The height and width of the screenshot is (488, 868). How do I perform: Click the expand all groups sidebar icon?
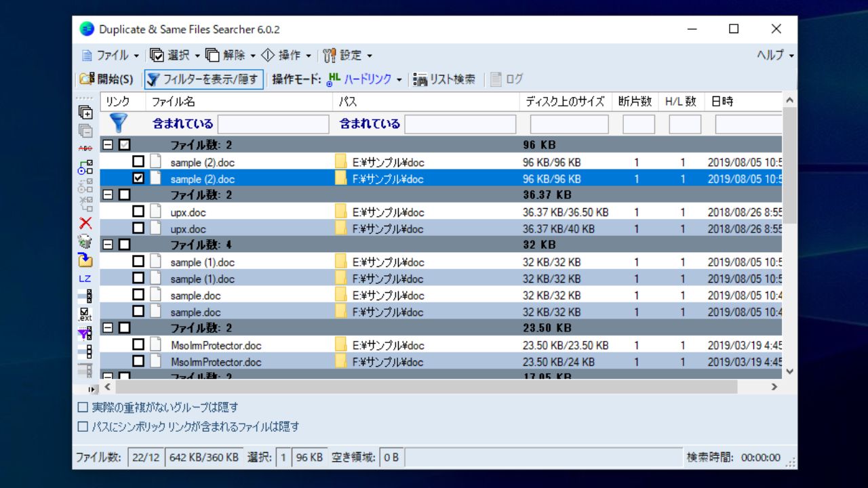[85, 113]
